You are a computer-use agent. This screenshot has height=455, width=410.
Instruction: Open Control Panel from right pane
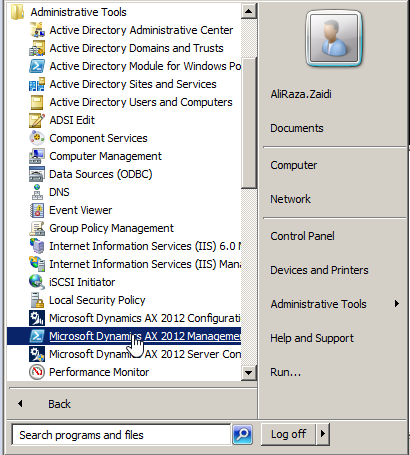pyautogui.click(x=302, y=236)
